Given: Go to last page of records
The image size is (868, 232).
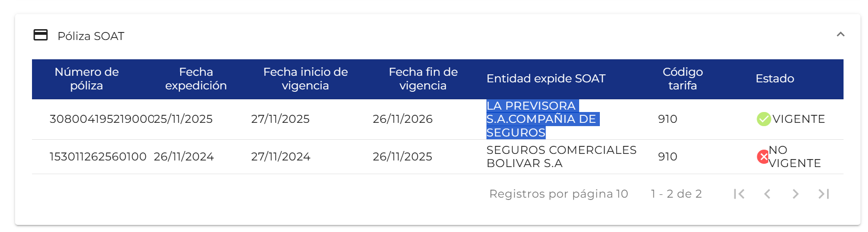Looking at the screenshot, I should 823,194.
